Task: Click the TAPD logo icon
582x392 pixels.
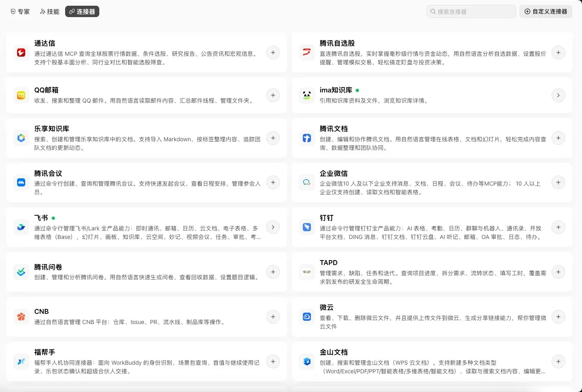Action: click(x=306, y=272)
